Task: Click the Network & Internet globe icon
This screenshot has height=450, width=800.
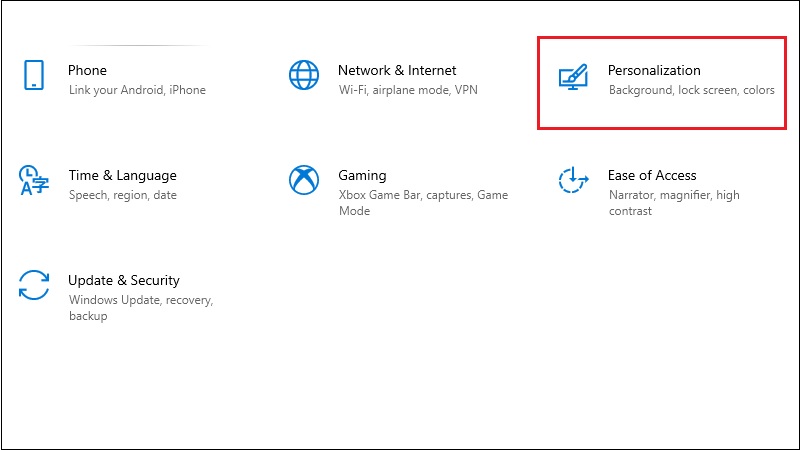Action: tap(304, 75)
